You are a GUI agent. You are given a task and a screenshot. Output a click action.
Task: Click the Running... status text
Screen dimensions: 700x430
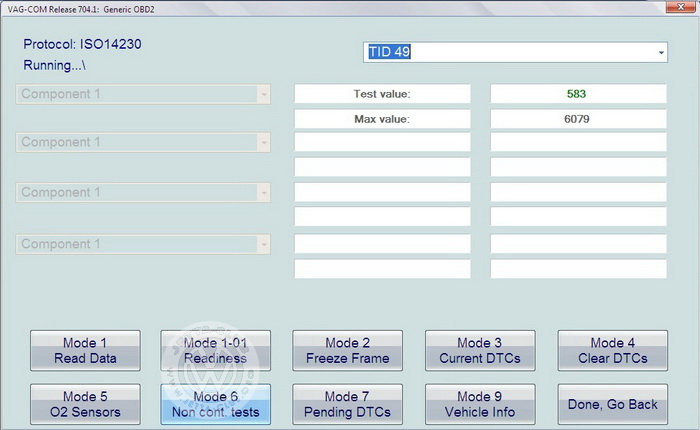point(54,65)
